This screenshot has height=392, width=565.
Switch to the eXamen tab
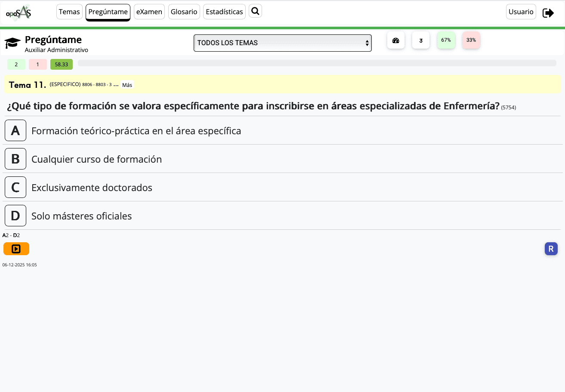click(149, 12)
